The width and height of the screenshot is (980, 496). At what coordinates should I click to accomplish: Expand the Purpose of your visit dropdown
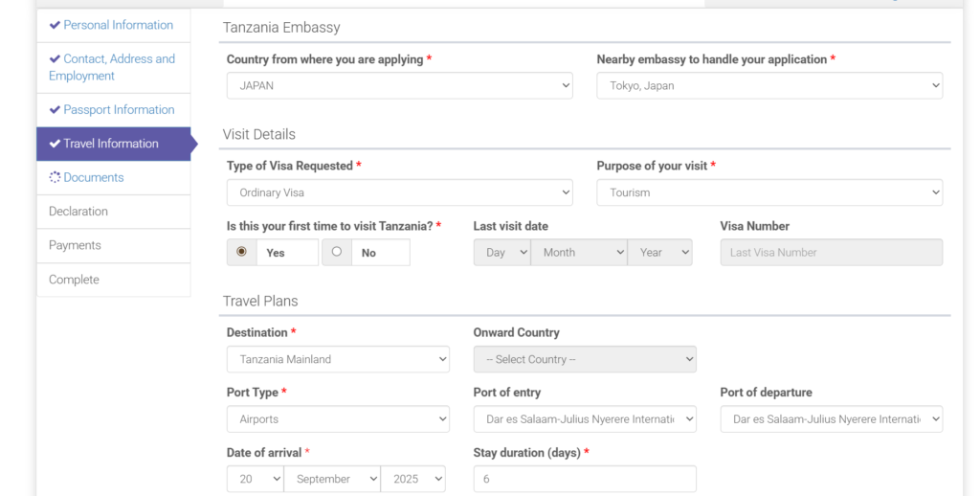(x=768, y=192)
